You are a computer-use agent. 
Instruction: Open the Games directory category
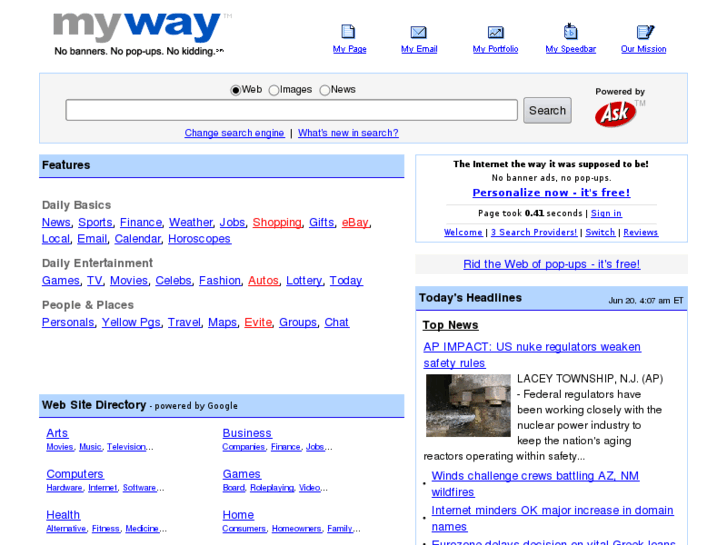click(242, 474)
